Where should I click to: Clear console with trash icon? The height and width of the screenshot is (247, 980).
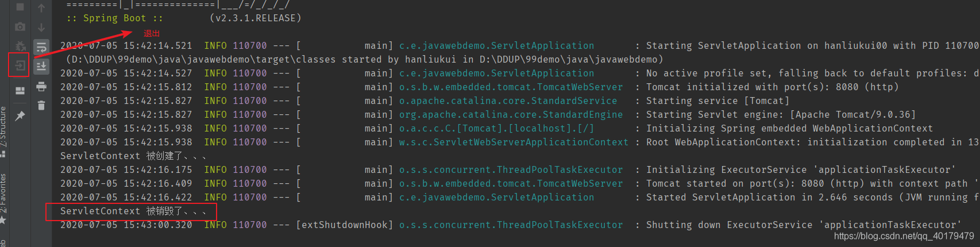pos(41,105)
